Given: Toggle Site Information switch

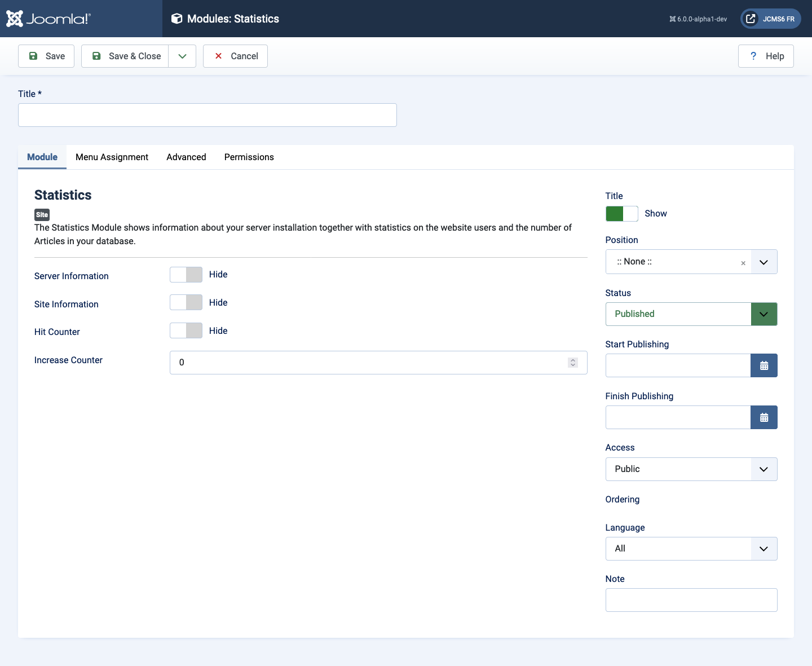Looking at the screenshot, I should click(x=186, y=302).
